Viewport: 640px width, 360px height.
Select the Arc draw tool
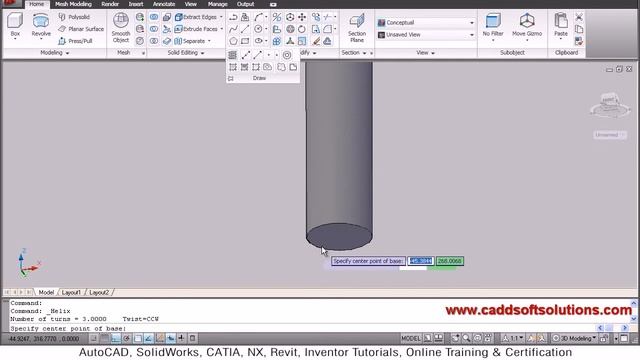pyautogui.click(x=258, y=17)
